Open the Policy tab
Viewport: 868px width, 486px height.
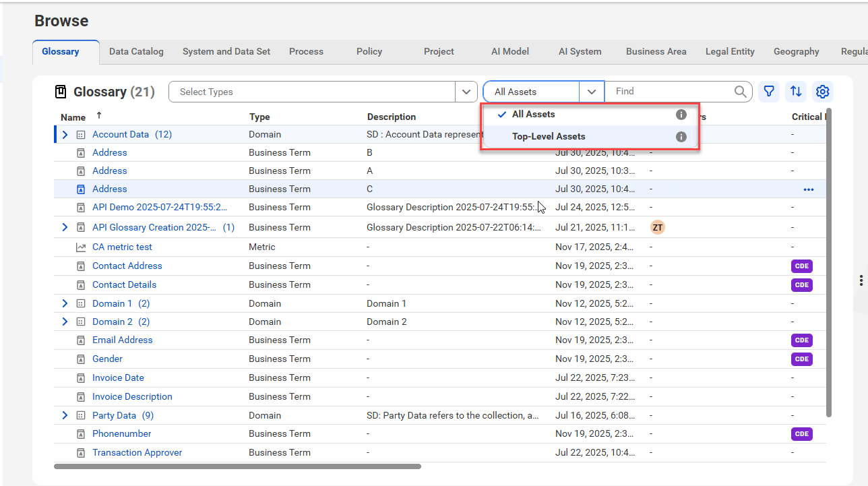point(369,51)
